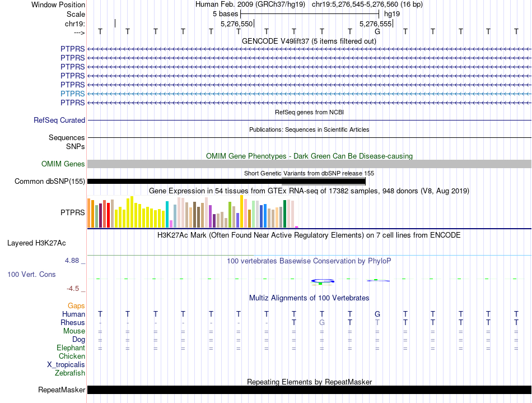Click the G base in the Rhesus alignment row
The width and height of the screenshot is (532, 403).
pyautogui.click(x=322, y=322)
